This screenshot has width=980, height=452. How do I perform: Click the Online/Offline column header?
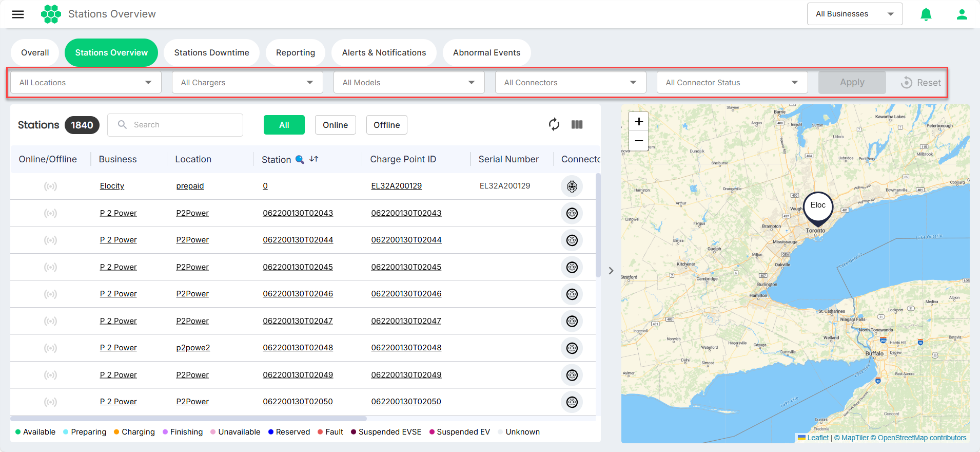coord(48,159)
